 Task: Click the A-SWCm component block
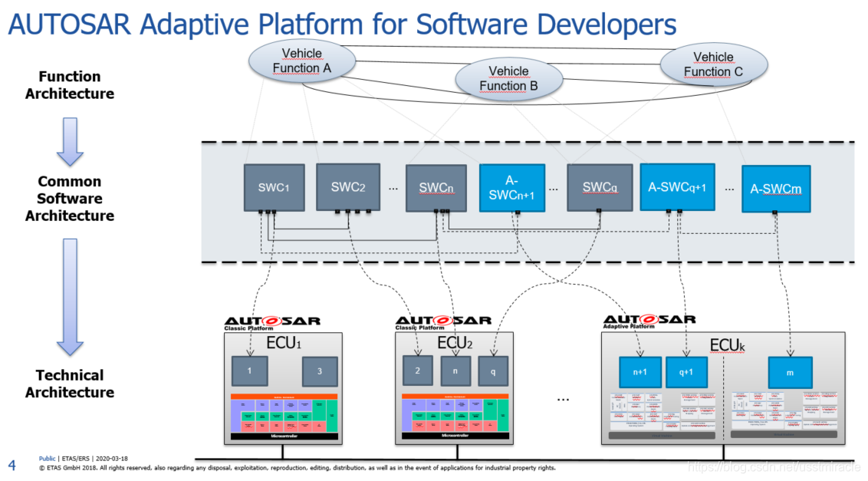(774, 187)
